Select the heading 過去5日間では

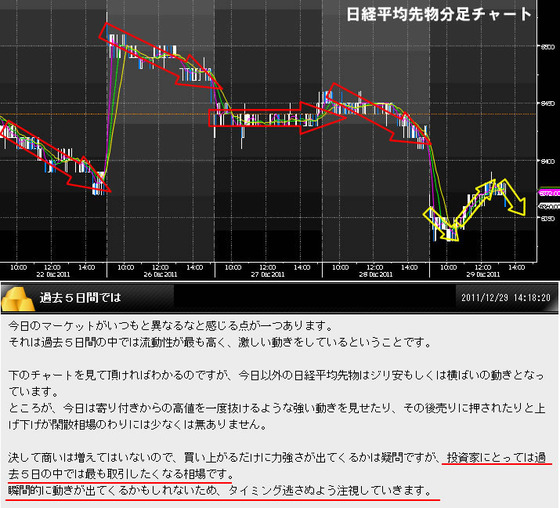pos(80,298)
